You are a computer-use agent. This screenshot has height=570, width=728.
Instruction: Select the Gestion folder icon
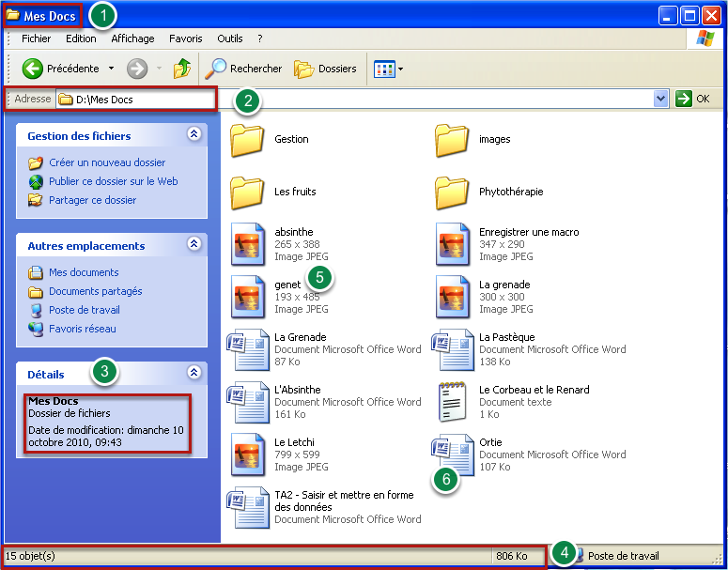coord(247,140)
